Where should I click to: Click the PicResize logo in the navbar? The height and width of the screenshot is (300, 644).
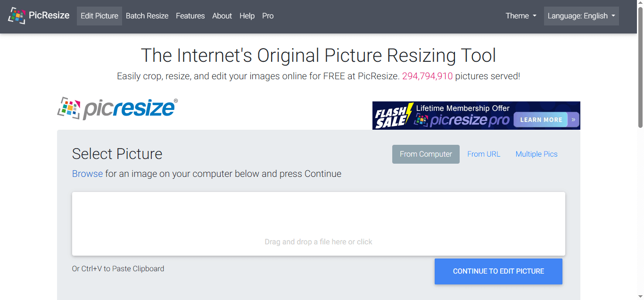(39, 15)
